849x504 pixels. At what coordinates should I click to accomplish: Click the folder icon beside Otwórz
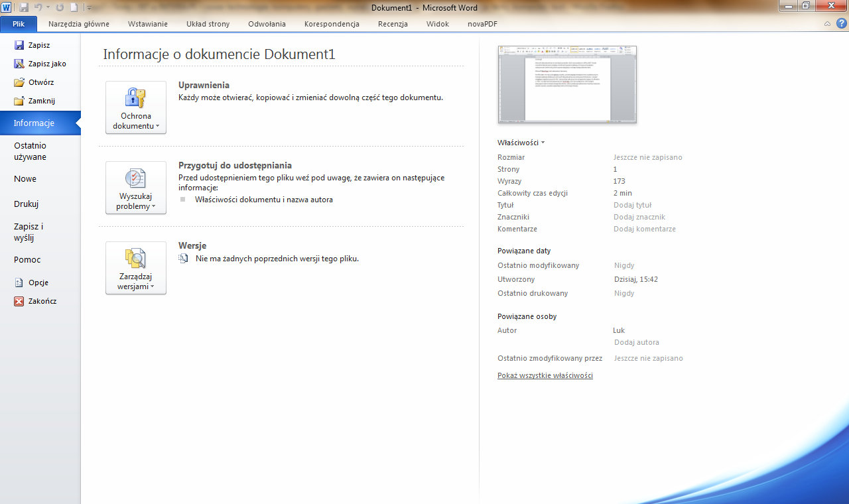click(19, 82)
